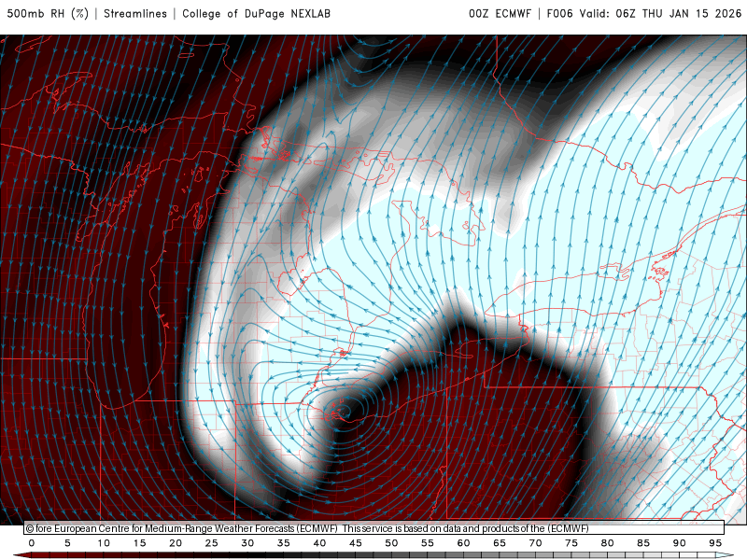Image resolution: width=747 pixels, height=560 pixels.
Task: Select the "65" color scale value
Action: [x=500, y=543]
